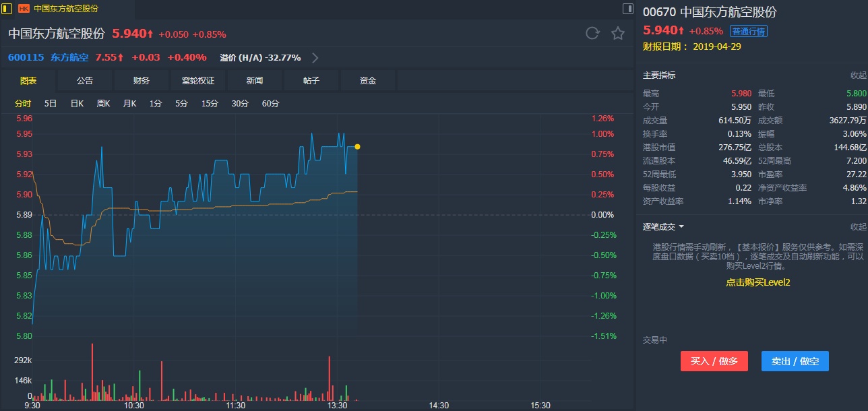Switch to the 60分 chart interval
Image resolution: width=868 pixels, height=411 pixels.
(x=270, y=104)
